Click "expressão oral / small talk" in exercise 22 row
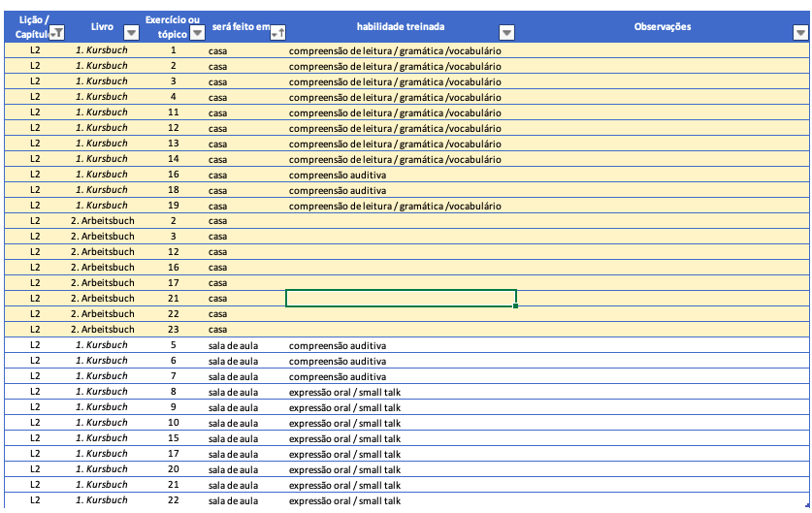This screenshot has width=812, height=513. click(x=344, y=500)
